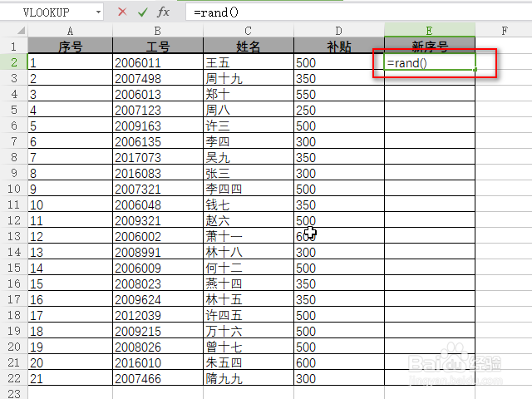The width and height of the screenshot is (532, 399).
Task: Select the name cell 朱五四
Action: pos(249,362)
